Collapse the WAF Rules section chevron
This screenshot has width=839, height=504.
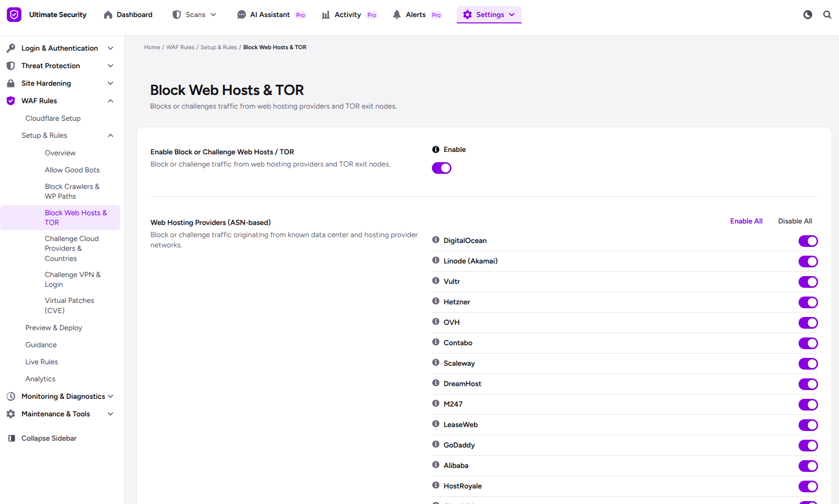coord(111,101)
